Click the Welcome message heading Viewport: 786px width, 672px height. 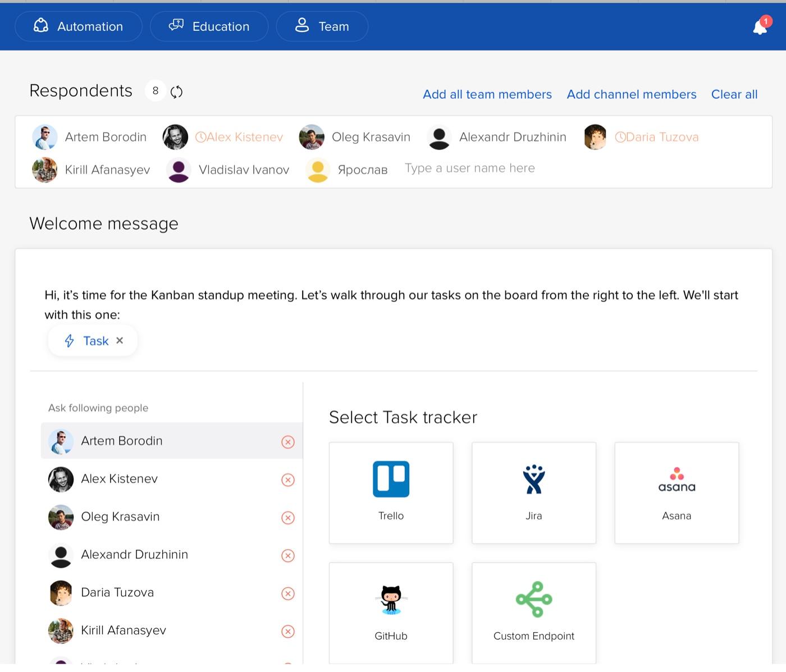(104, 223)
